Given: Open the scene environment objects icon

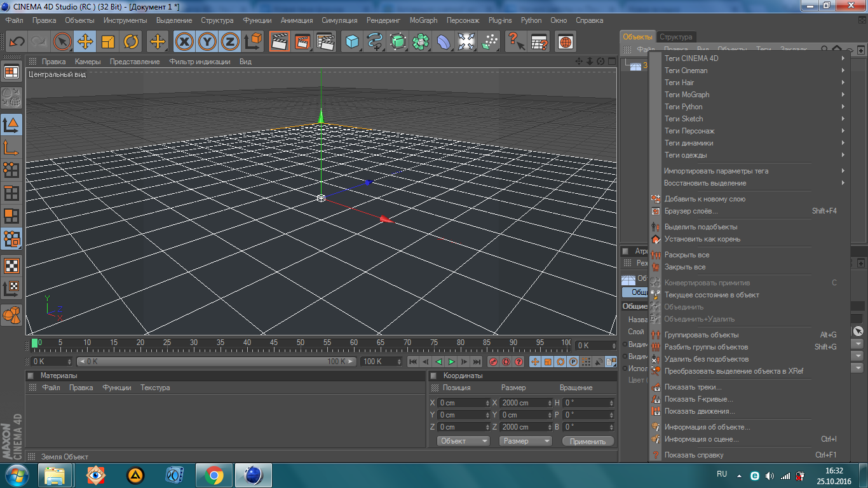Looking at the screenshot, I should tap(466, 42).
